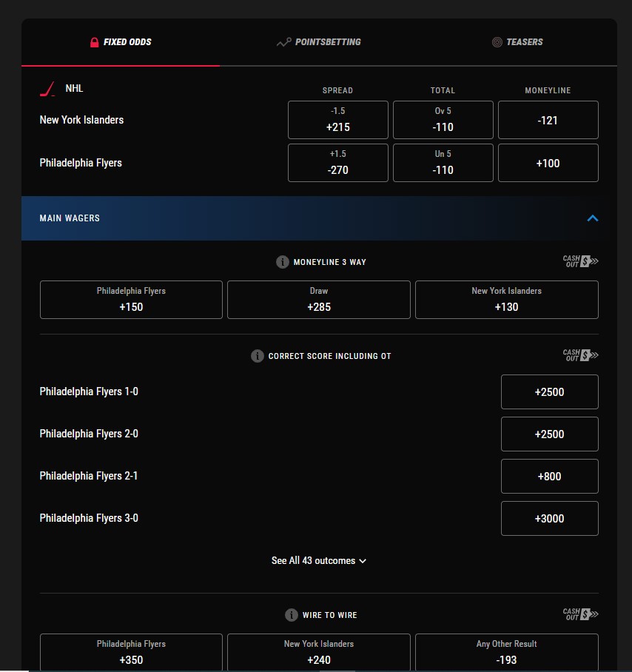Click the PointsBetting trend line icon

click(283, 42)
